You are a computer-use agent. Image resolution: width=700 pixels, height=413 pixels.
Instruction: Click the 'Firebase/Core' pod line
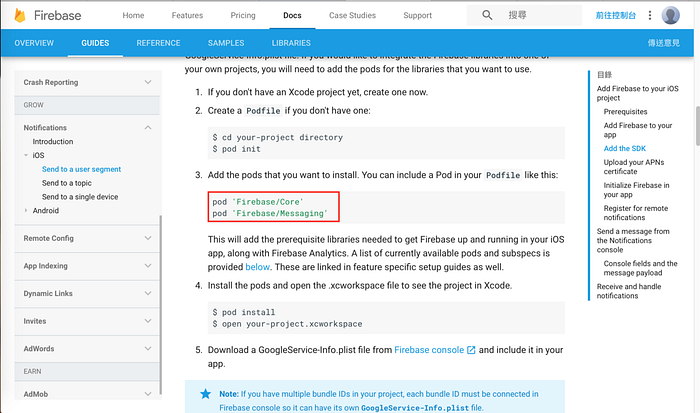(x=258, y=202)
